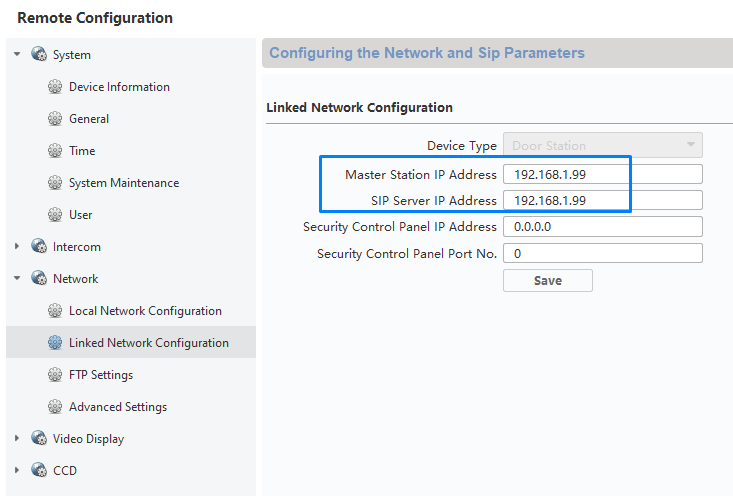Expand the CCD tree node
The height and width of the screenshot is (496, 733).
[x=17, y=470]
